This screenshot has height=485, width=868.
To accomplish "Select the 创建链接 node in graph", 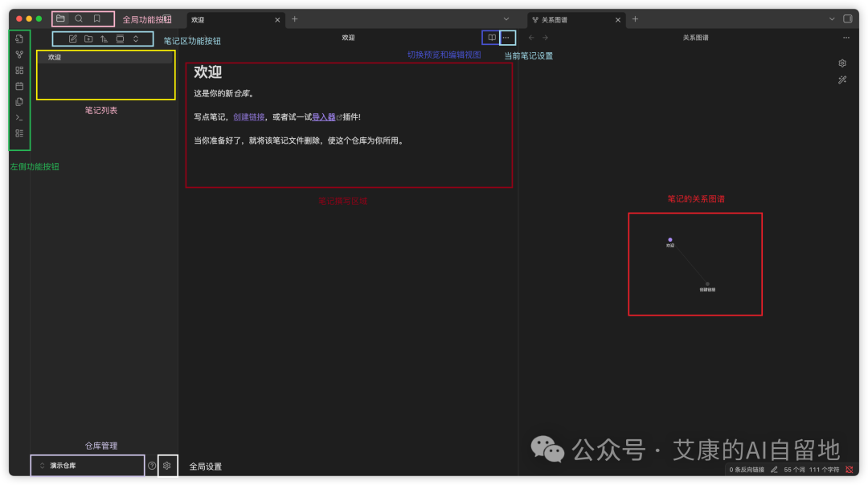I will tap(707, 283).
